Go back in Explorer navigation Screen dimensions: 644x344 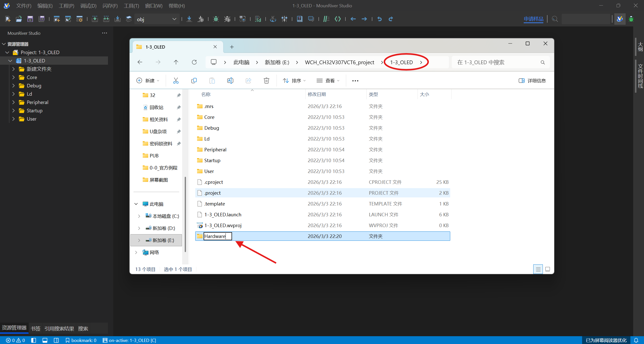(140, 62)
